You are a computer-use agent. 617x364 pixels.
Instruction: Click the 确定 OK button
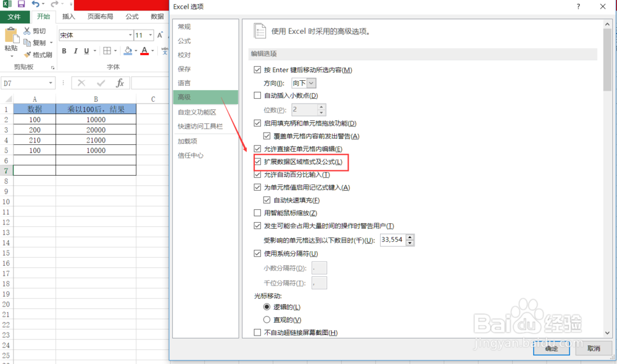click(551, 348)
